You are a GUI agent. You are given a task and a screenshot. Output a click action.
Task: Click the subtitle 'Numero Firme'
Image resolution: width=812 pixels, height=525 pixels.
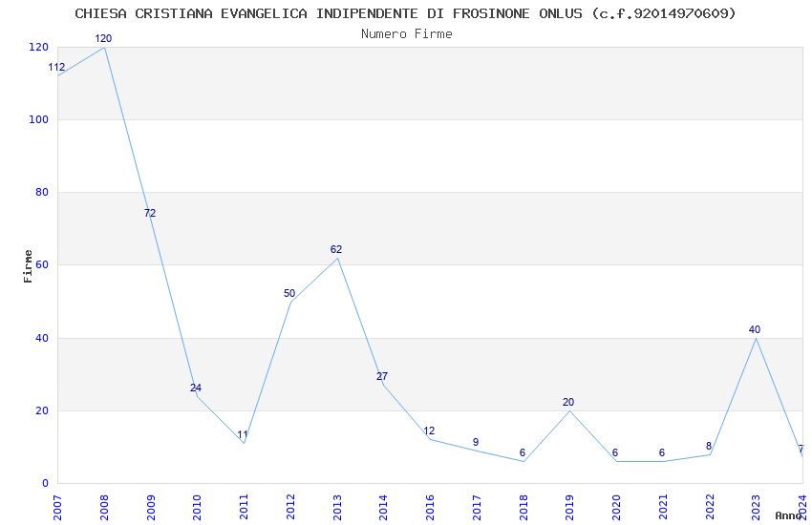click(407, 34)
